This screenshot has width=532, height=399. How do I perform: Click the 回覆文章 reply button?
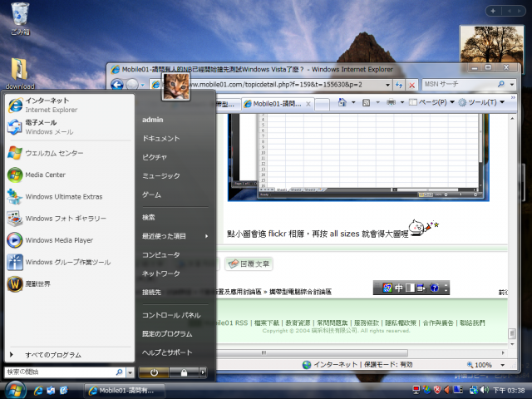(x=249, y=264)
